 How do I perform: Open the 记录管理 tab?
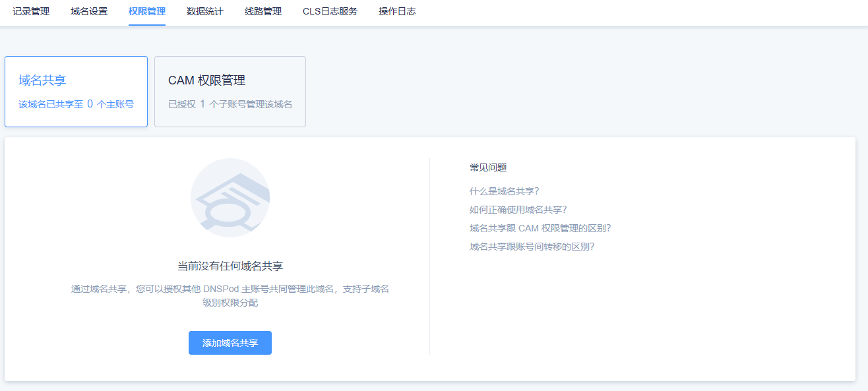point(31,11)
